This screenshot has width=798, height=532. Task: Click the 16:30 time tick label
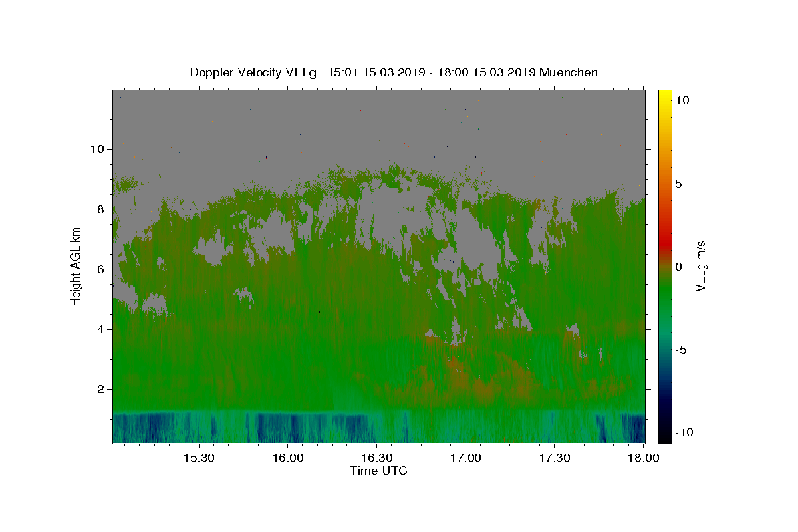(x=376, y=458)
